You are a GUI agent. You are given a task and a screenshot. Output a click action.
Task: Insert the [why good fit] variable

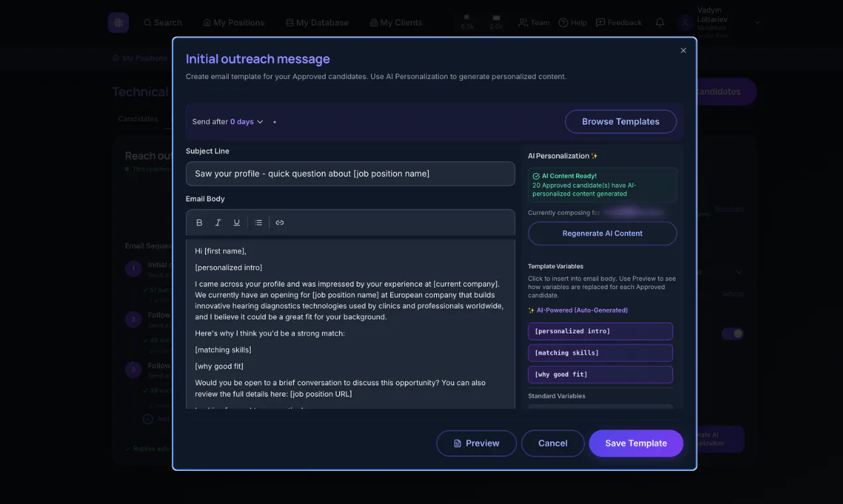600,374
